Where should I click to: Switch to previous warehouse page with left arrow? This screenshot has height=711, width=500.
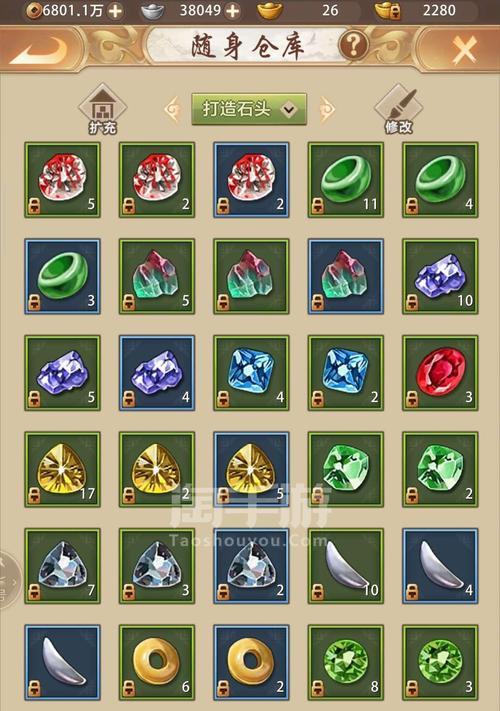click(173, 109)
